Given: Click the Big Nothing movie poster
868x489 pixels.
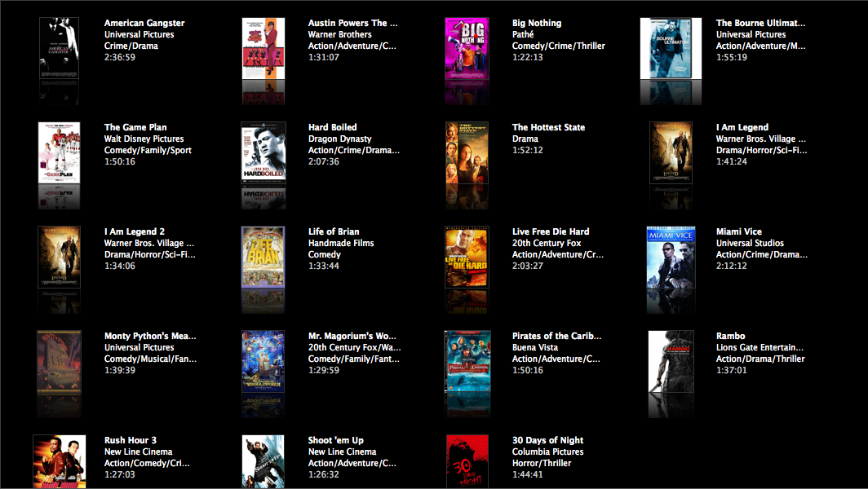Looking at the screenshot, I should pyautogui.click(x=467, y=49).
